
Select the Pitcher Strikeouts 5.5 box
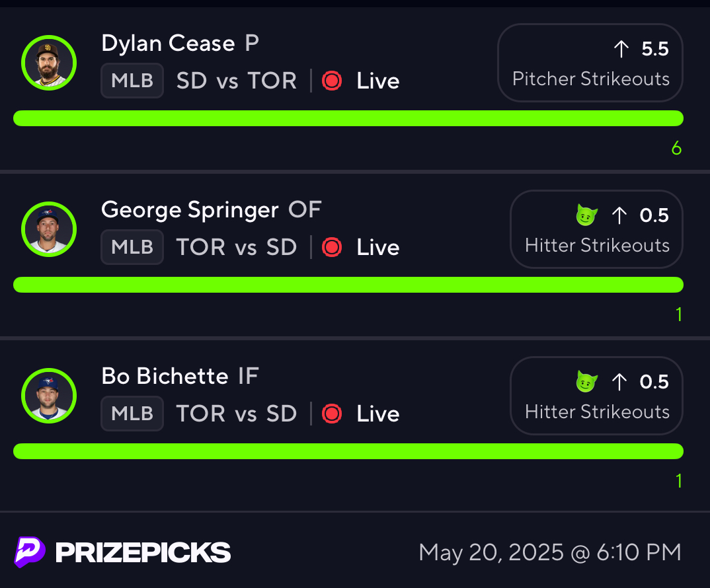tap(590, 63)
